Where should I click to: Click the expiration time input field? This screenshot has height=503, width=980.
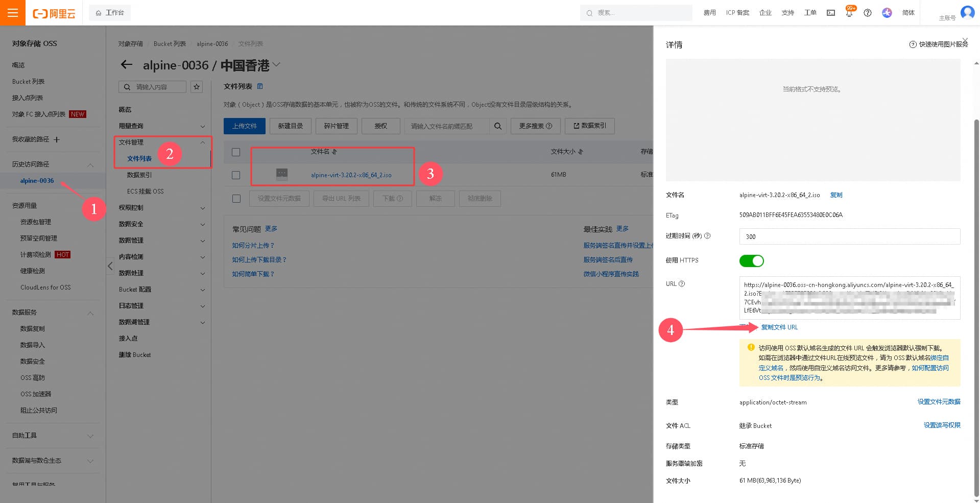coord(849,236)
